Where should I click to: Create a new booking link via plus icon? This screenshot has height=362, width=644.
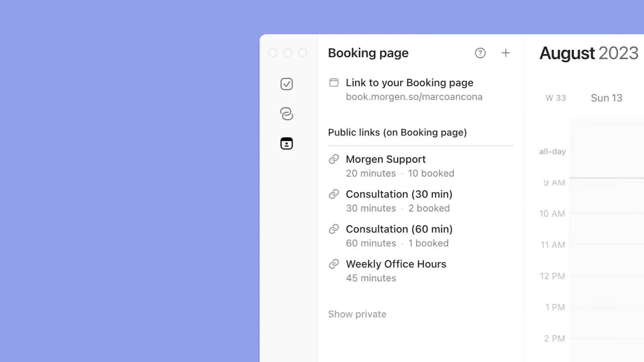coord(506,53)
